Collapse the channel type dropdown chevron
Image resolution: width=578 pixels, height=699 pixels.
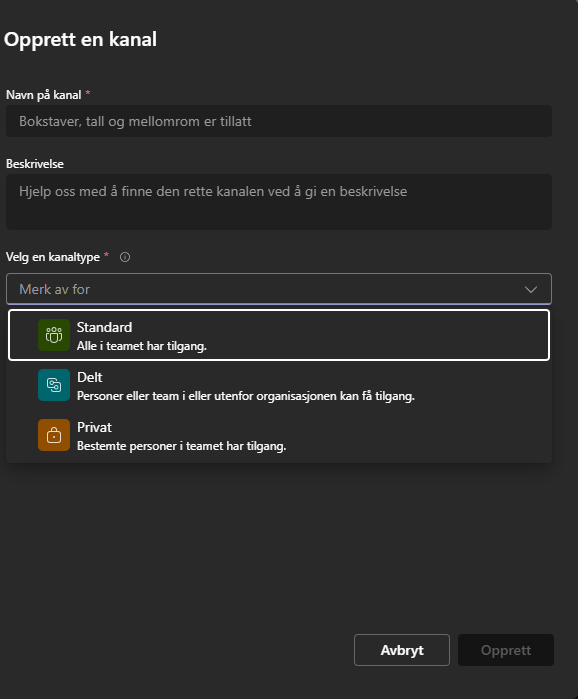(x=530, y=290)
